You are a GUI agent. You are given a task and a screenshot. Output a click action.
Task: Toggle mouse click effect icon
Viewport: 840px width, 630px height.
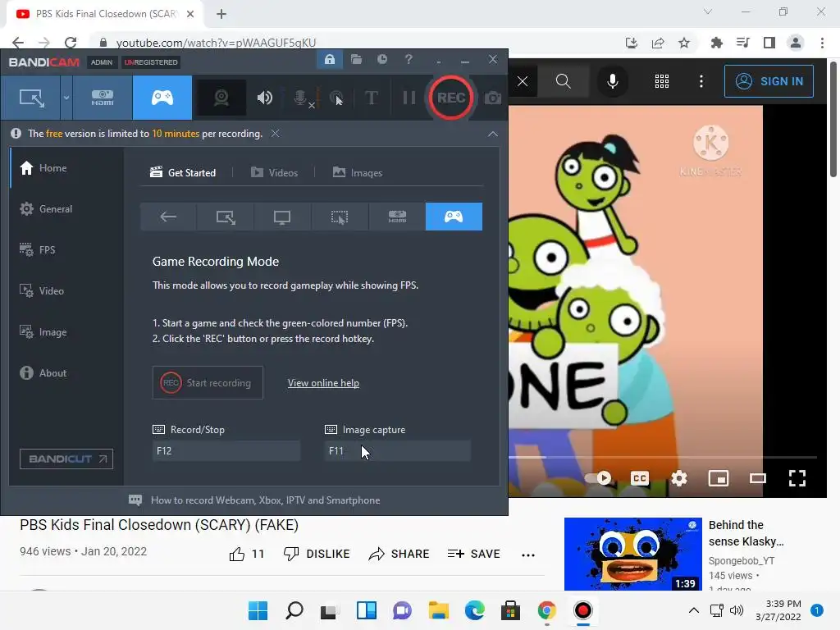[336, 98]
